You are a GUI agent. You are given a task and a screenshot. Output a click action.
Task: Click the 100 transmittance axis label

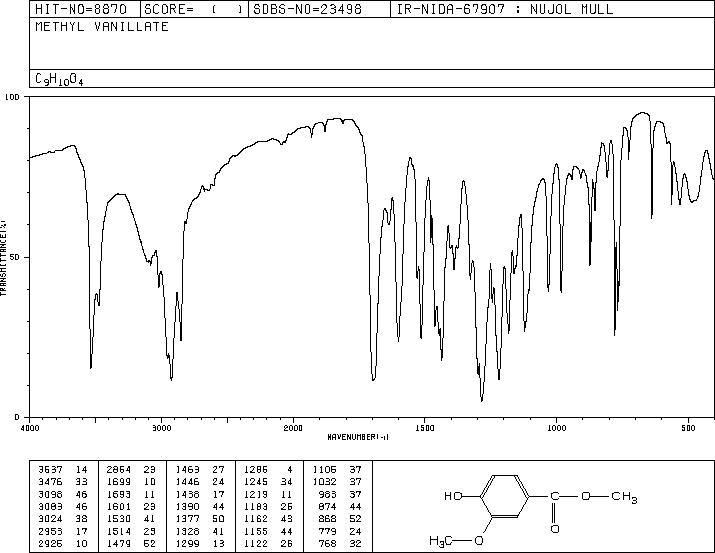click(12, 97)
